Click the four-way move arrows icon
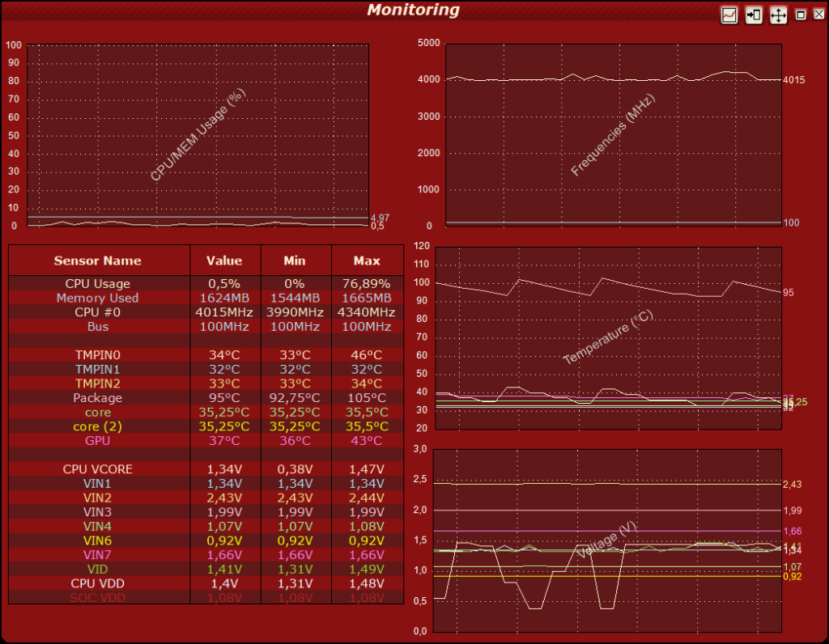The height and width of the screenshot is (644, 829). click(778, 15)
